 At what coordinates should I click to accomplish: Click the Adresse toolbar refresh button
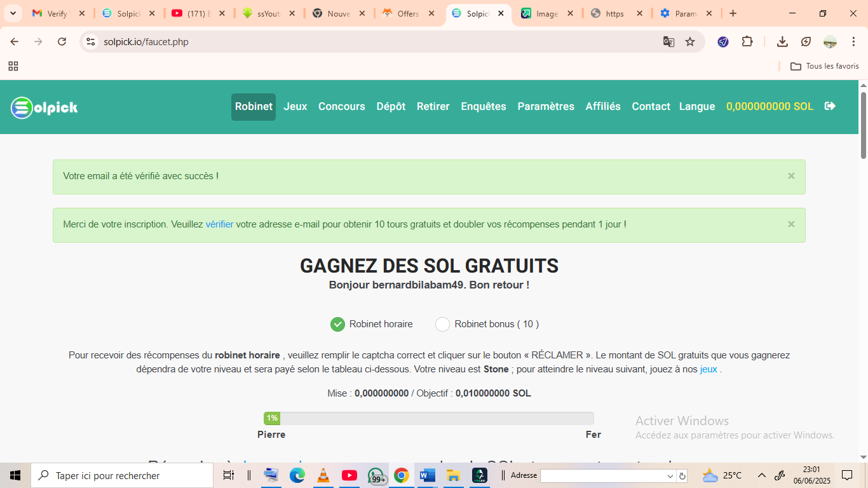pyautogui.click(x=682, y=476)
